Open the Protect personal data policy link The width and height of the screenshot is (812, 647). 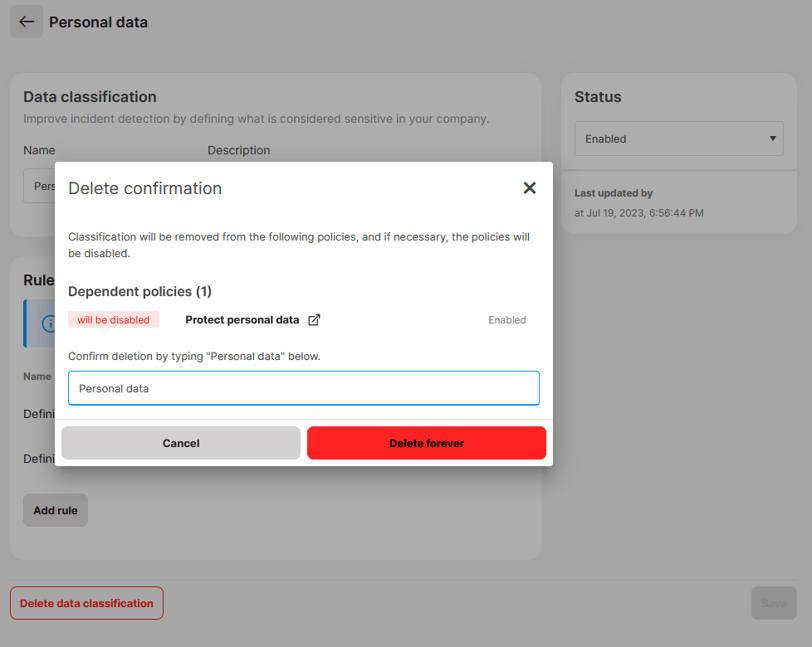pos(244,319)
